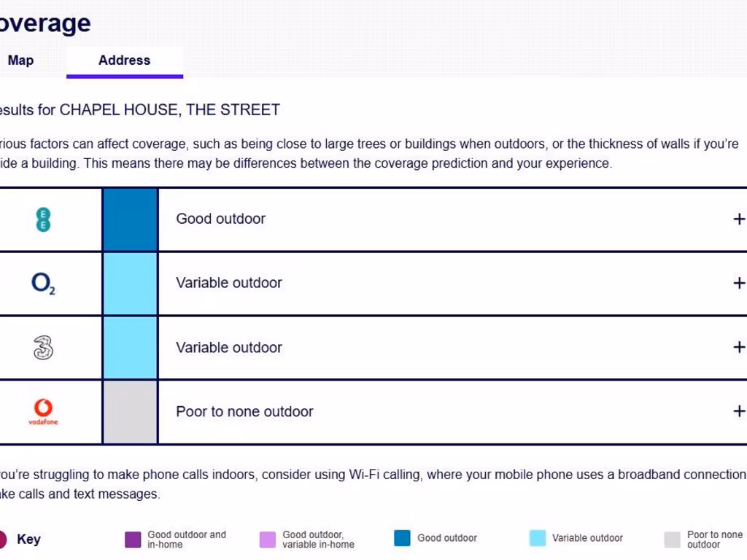Viewport: 747px width, 560px height.
Task: Click the Good outdoor, variable in-home key swatch
Action: pyautogui.click(x=268, y=539)
